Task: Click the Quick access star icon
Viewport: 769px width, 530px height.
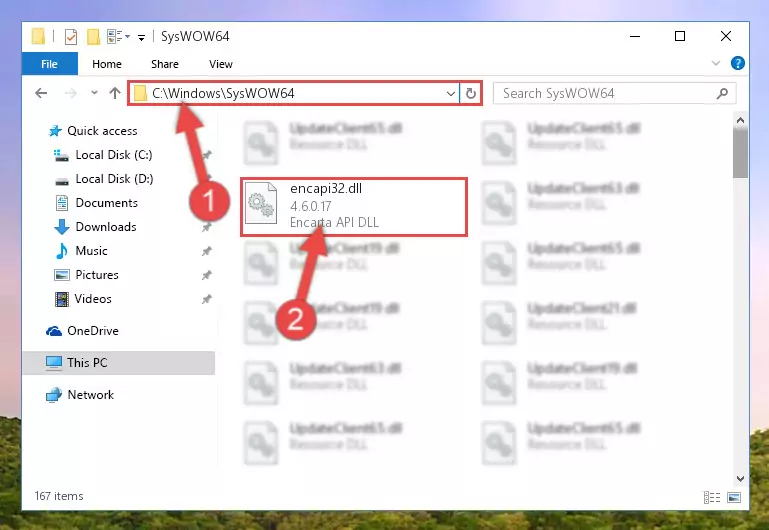Action: click(55, 131)
